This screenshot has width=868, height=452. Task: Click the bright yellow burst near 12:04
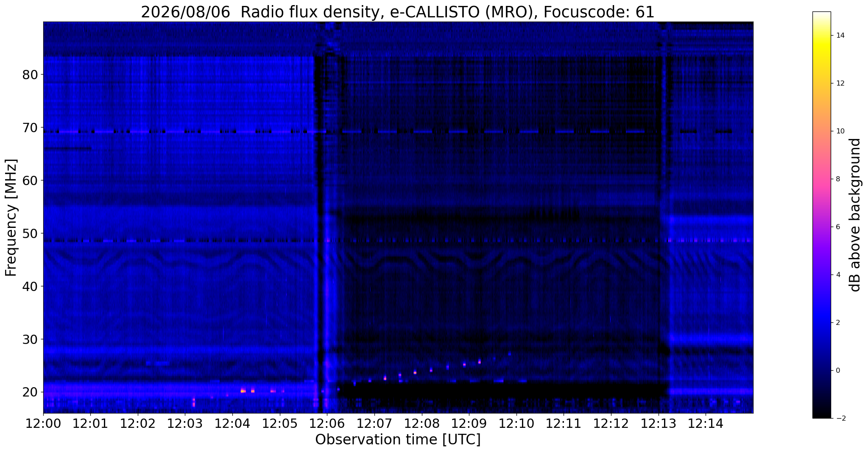tap(243, 391)
